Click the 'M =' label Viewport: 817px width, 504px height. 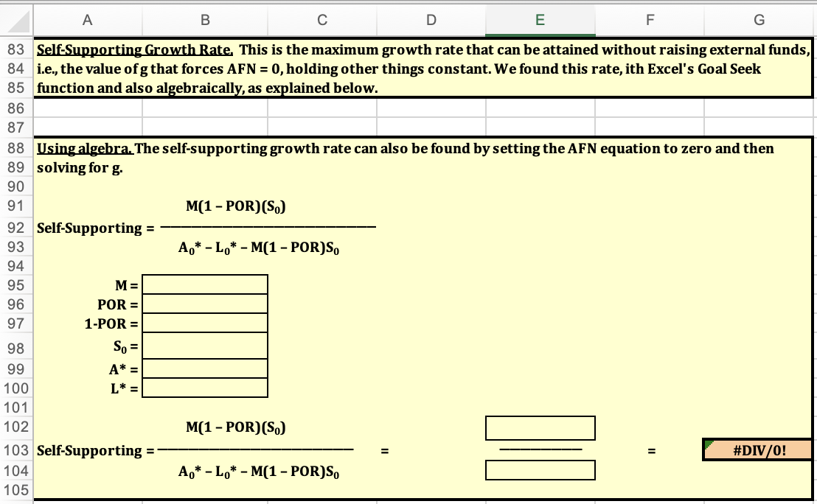tap(127, 285)
